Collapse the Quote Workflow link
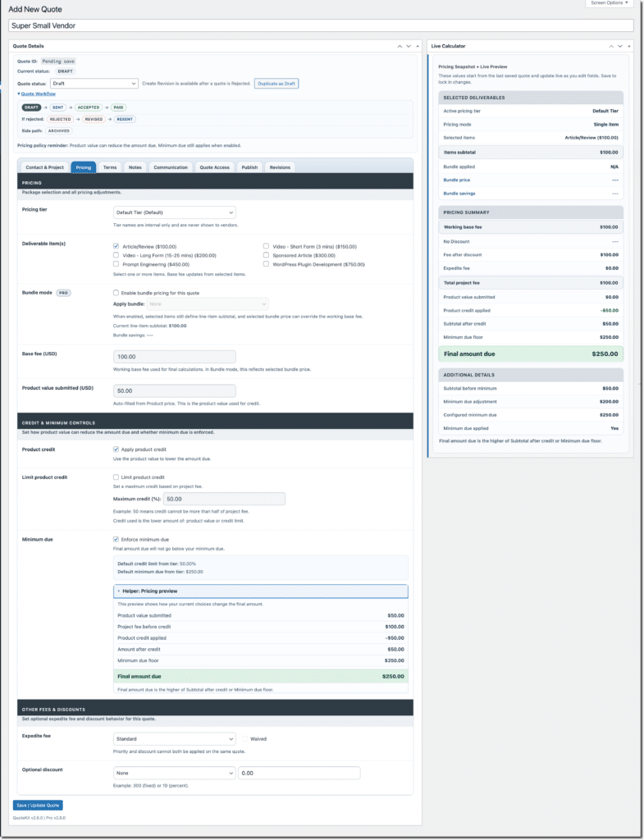 37,94
